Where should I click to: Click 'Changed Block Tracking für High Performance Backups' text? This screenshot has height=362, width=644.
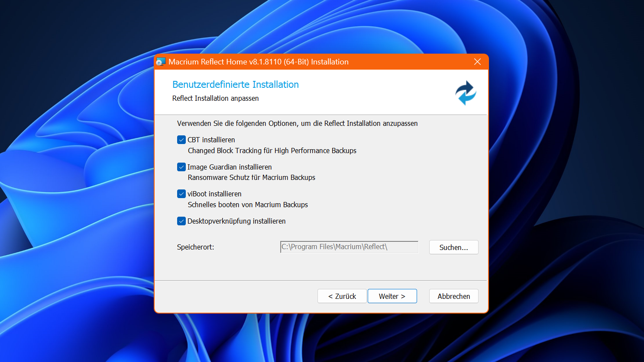point(272,151)
